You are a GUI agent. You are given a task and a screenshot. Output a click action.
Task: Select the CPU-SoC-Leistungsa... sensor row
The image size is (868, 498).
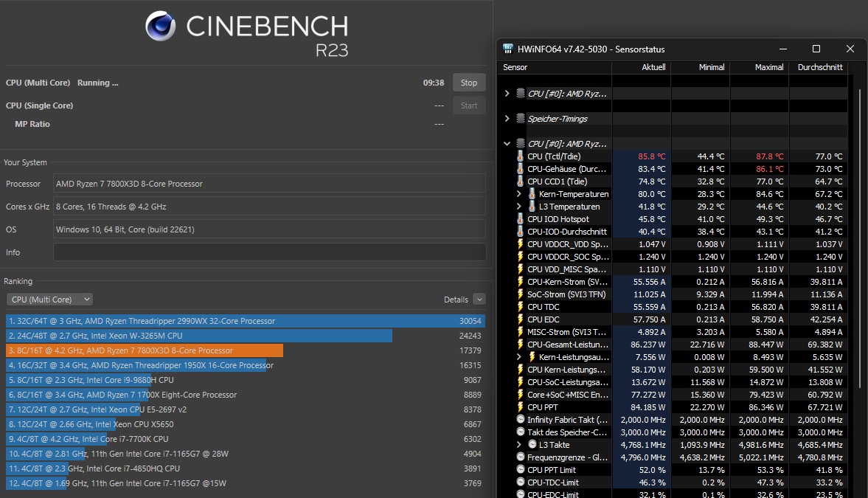pyautogui.click(x=673, y=382)
